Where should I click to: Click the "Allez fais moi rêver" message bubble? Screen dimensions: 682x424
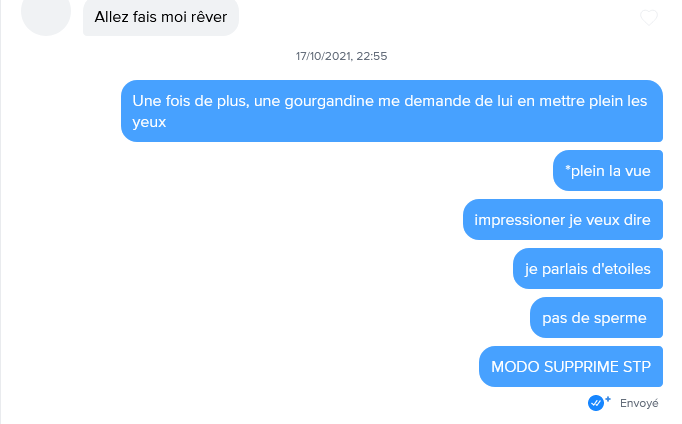(161, 17)
